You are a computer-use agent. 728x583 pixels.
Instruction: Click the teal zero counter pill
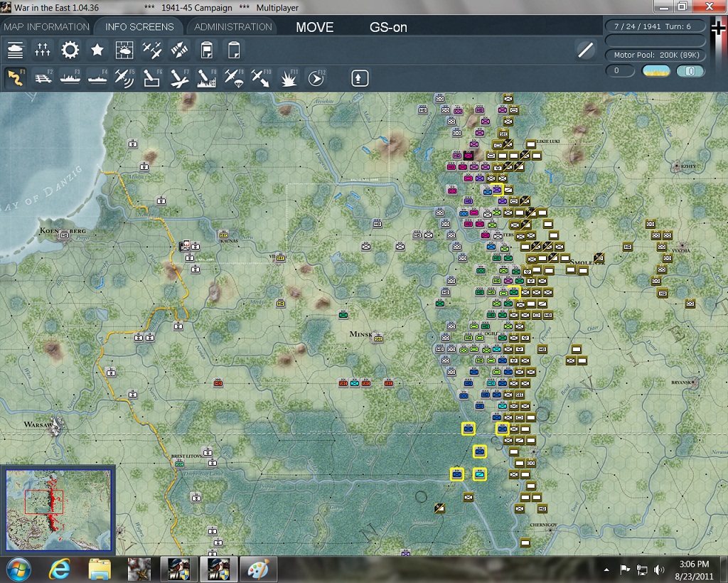pyautogui.click(x=690, y=71)
